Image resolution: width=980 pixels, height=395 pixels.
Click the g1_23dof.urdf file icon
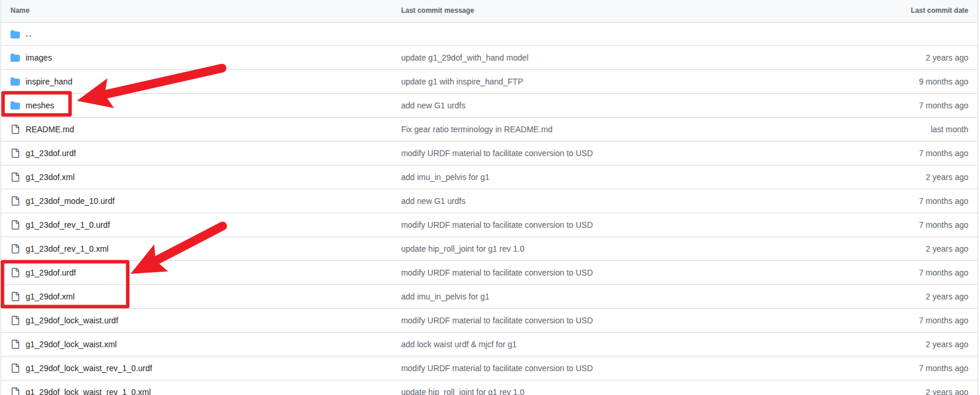15,153
